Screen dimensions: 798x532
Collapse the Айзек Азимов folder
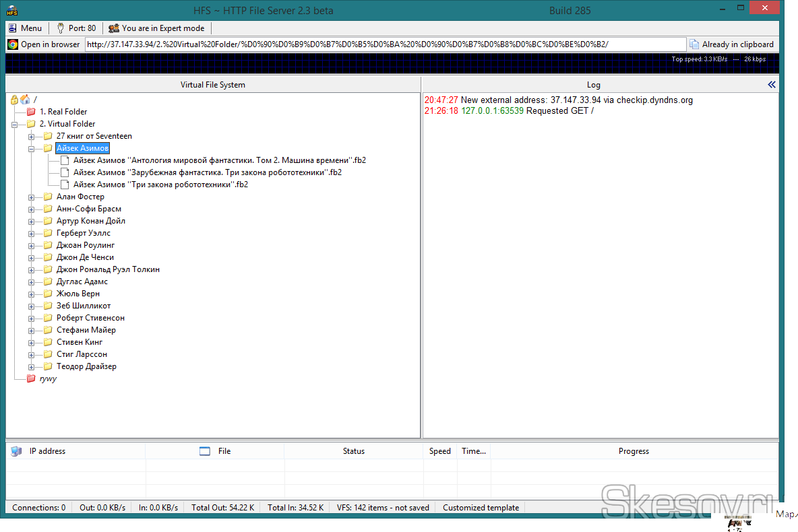pos(31,148)
